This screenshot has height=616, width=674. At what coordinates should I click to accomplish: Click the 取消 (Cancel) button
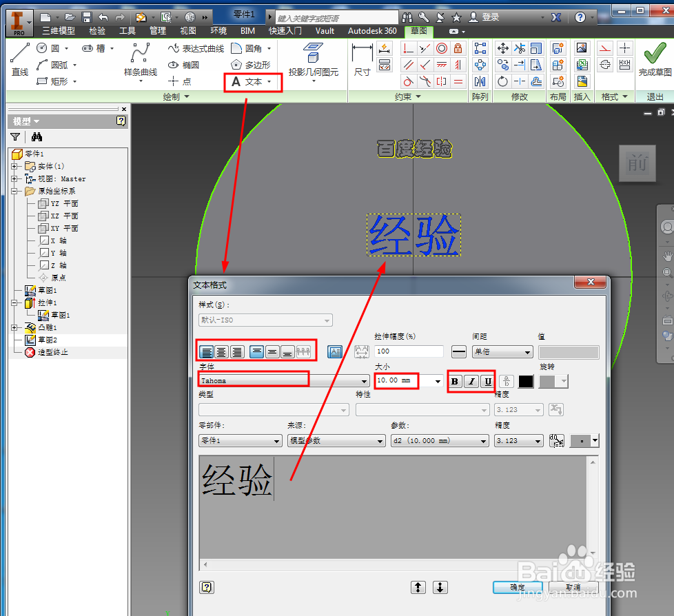click(573, 587)
